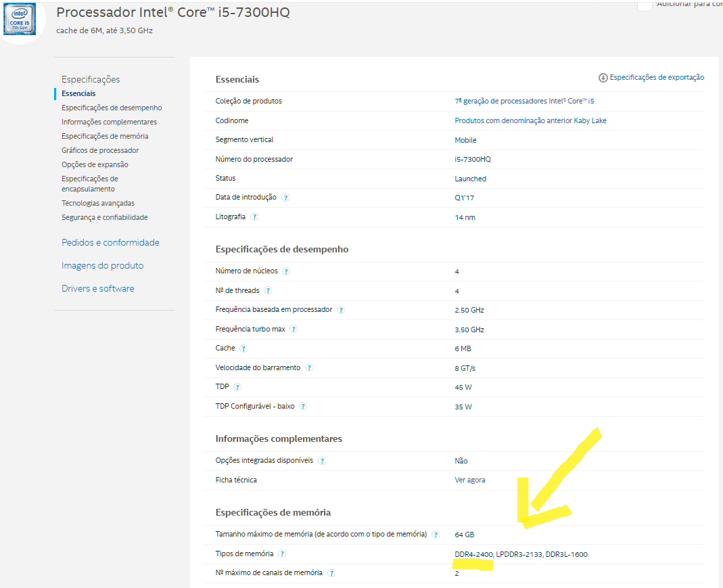This screenshot has height=588, width=723.
Task: Open help for Frequência baseada em processador
Action: 341,310
